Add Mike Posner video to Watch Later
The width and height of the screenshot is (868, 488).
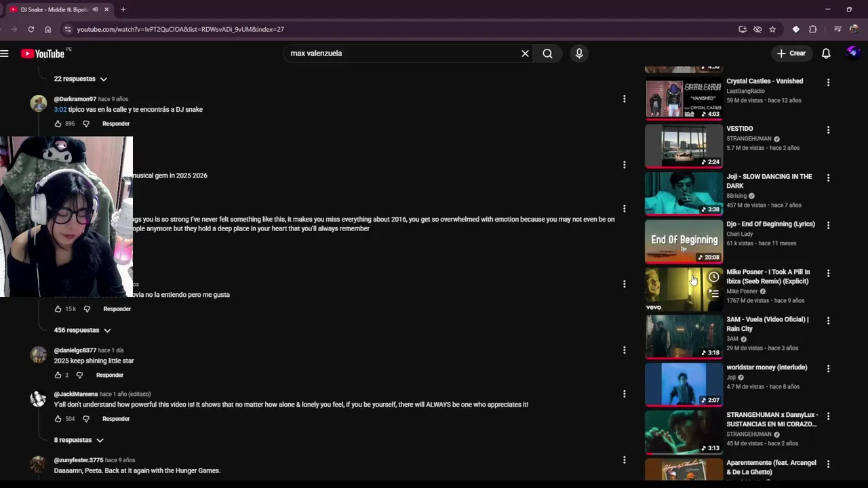(x=713, y=277)
